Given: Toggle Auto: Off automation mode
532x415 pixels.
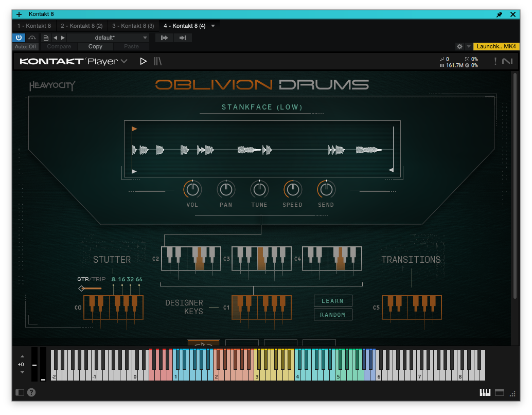Looking at the screenshot, I should click(x=25, y=46).
